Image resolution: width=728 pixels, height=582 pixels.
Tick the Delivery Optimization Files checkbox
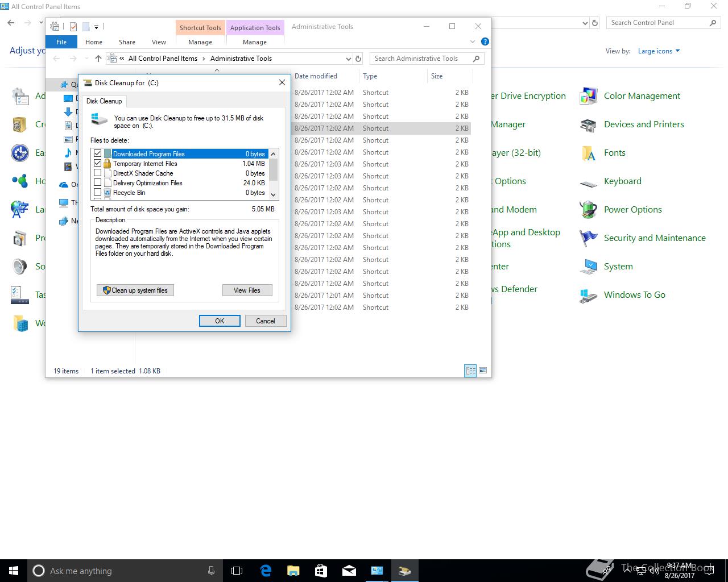(98, 183)
